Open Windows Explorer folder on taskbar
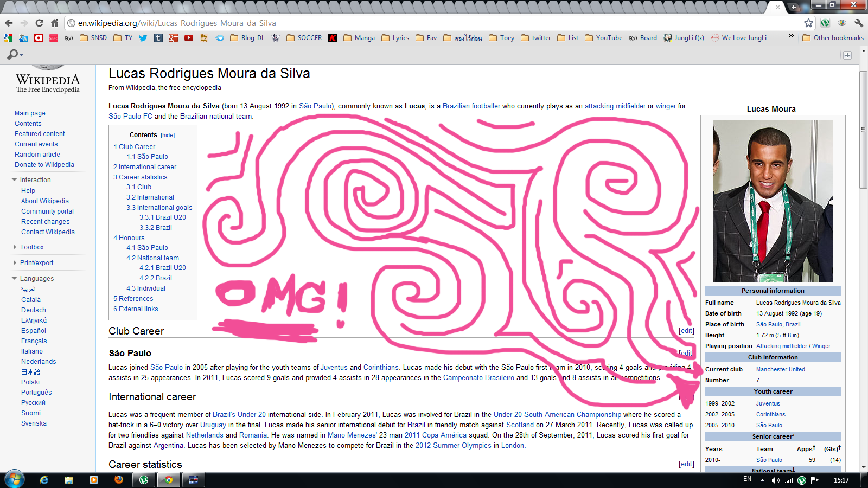868x488 pixels. 69,480
